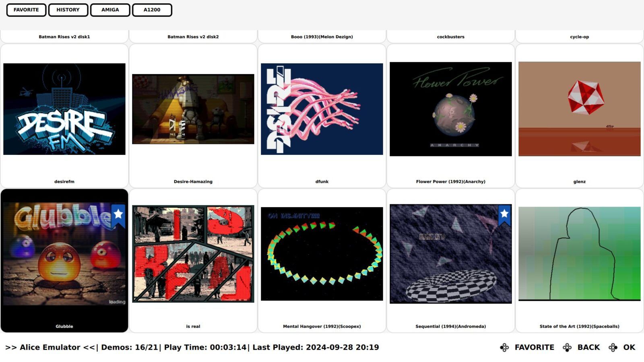Select the Batman Rises v2 disk2 card
Screen dimensions: 644x362
coord(193,37)
